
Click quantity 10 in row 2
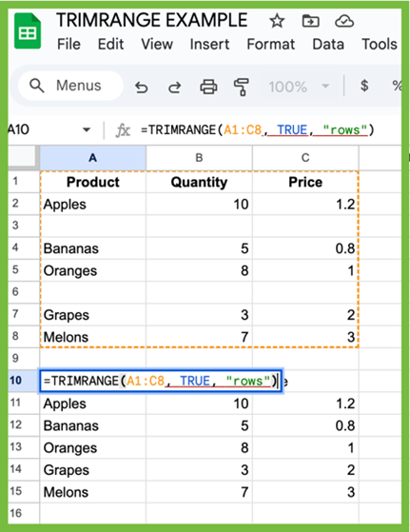(x=199, y=205)
